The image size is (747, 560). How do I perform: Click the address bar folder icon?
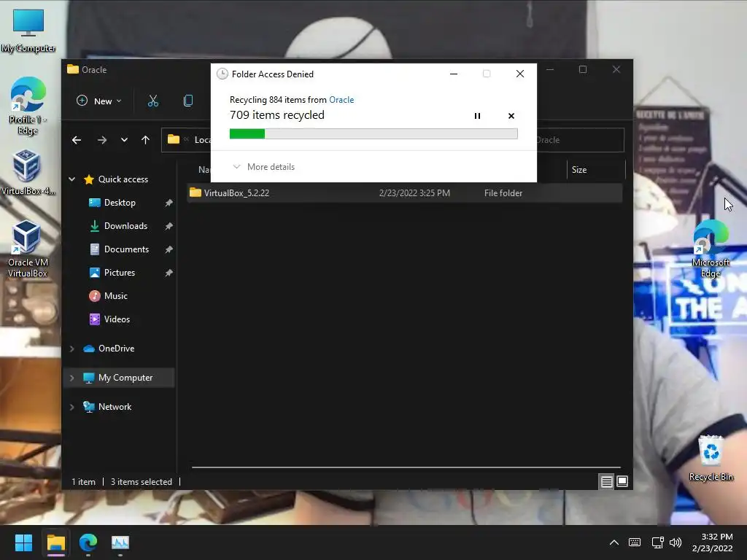pos(174,139)
